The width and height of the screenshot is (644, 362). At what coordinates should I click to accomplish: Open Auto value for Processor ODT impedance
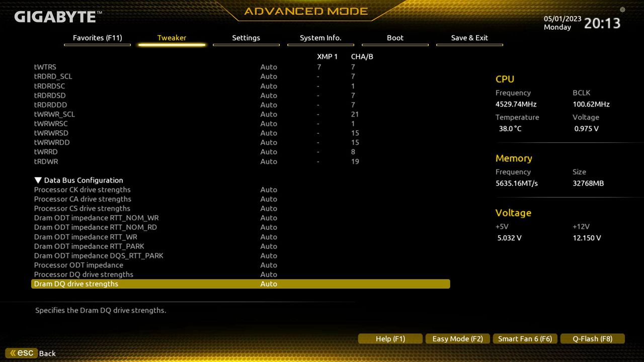[269, 265]
